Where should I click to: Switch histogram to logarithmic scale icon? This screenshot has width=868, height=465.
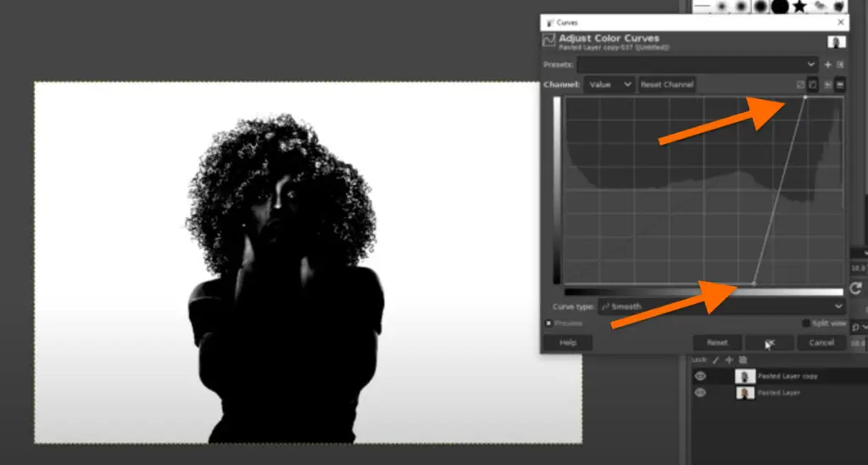click(812, 85)
